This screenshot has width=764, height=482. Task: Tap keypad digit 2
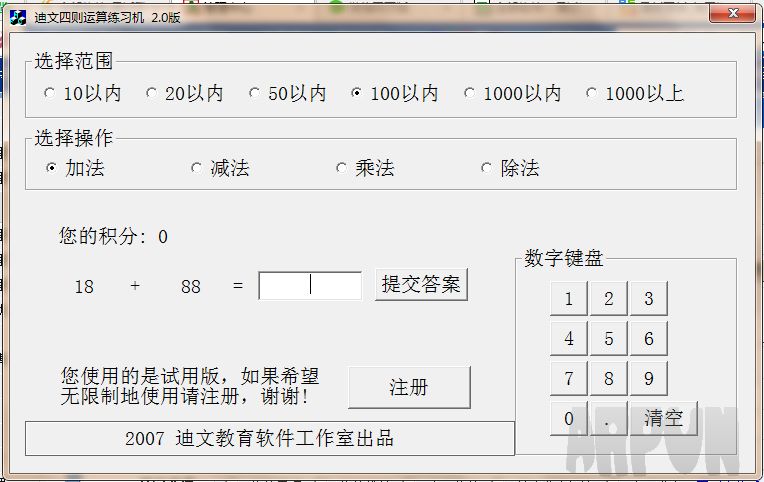609,298
